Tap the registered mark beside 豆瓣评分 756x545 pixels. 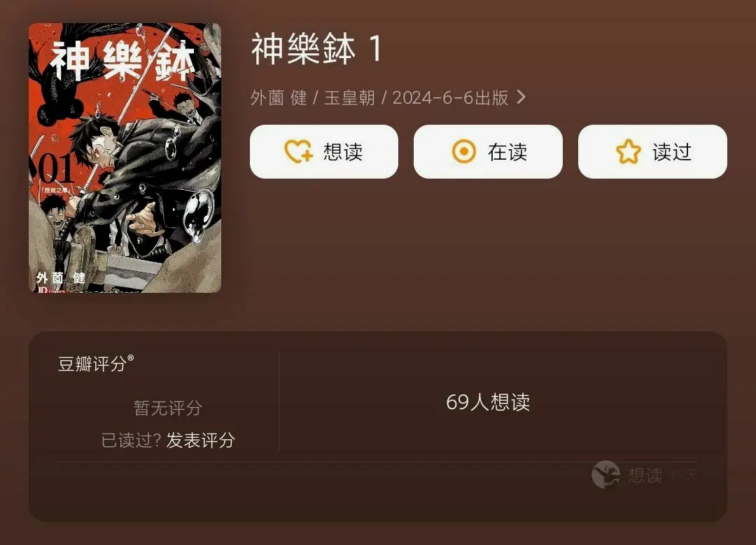pos(130,358)
